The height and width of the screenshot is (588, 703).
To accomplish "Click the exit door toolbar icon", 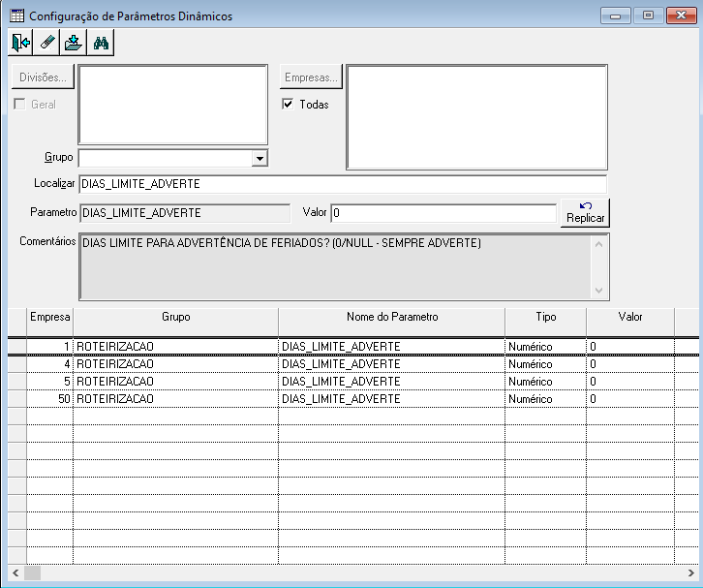I will (x=20, y=43).
